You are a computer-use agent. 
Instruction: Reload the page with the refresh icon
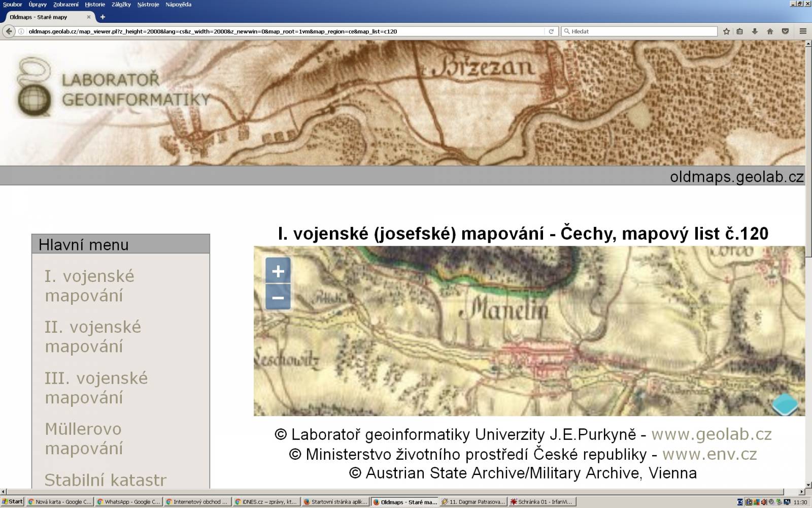pyautogui.click(x=551, y=31)
